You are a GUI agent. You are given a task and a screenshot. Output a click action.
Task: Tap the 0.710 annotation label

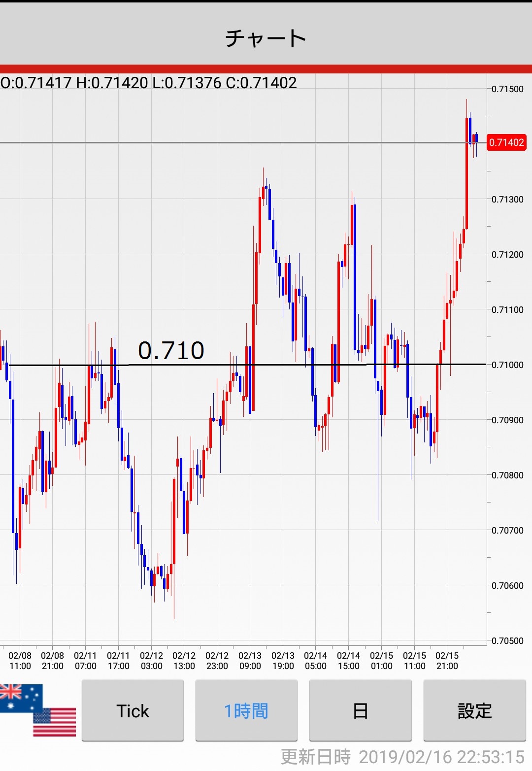coord(171,351)
